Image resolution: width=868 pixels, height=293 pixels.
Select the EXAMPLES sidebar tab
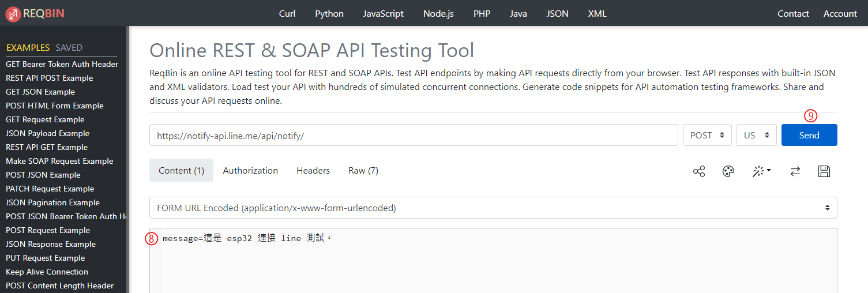tap(28, 48)
